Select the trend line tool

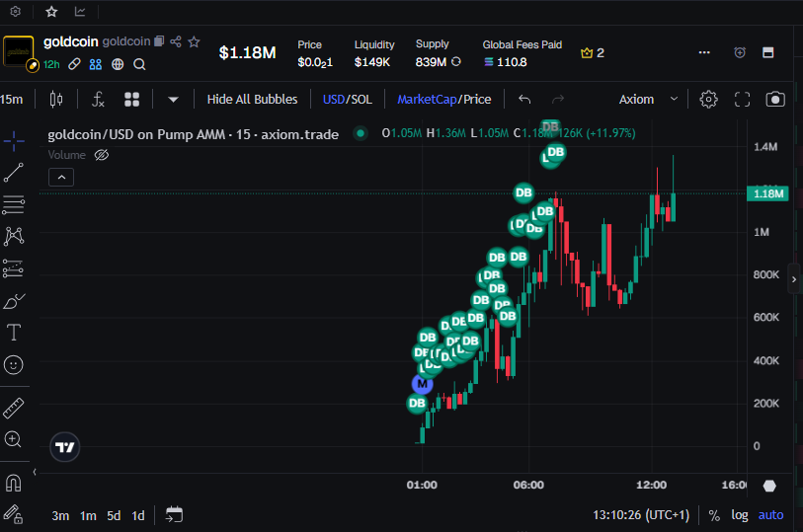tap(13, 173)
